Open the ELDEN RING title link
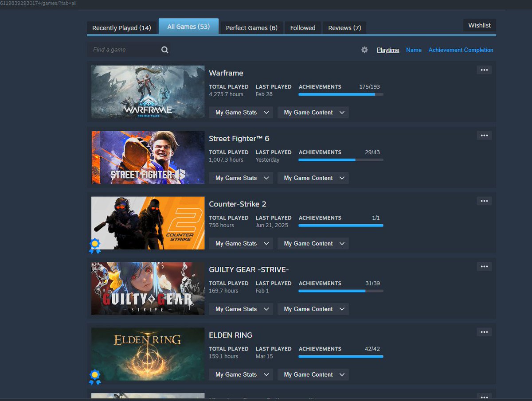 click(x=231, y=335)
